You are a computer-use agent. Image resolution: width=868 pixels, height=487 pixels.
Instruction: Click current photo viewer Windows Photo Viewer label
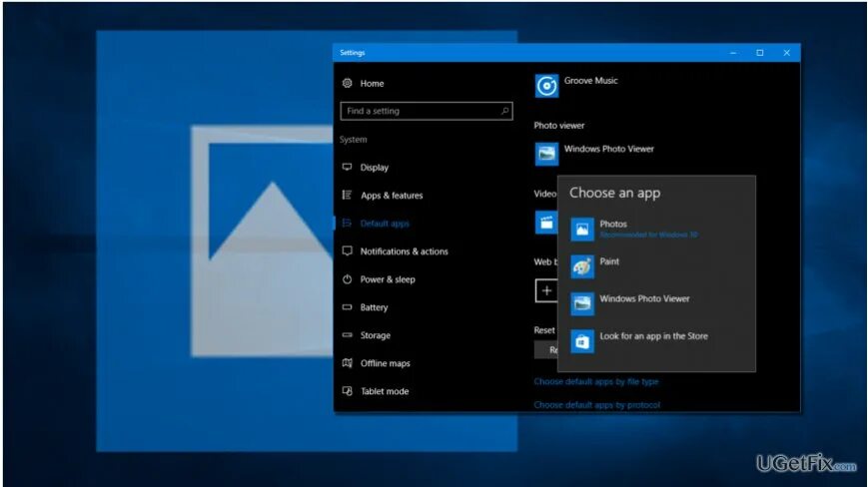(x=609, y=149)
